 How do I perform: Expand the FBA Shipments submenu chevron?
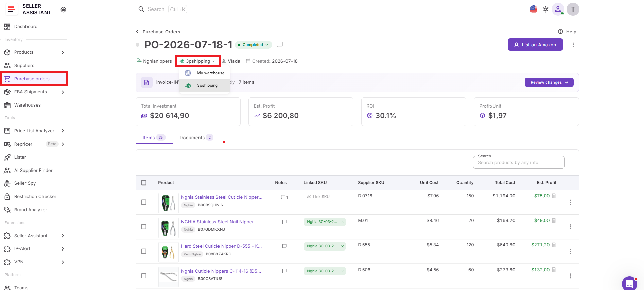[x=63, y=92]
